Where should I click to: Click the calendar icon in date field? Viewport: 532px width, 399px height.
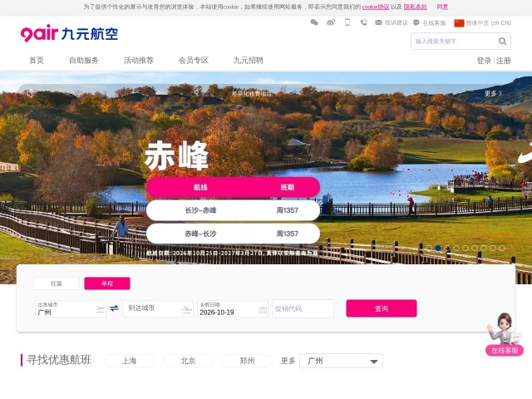pos(263,309)
